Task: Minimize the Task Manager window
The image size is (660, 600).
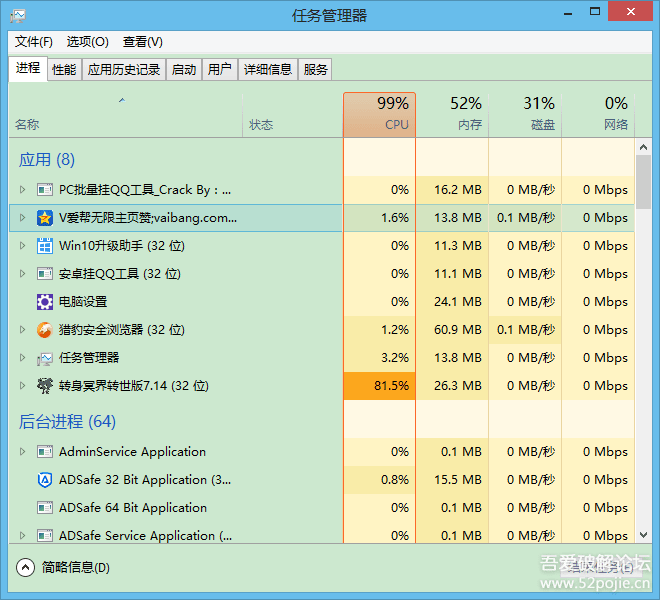Action: pyautogui.click(x=568, y=13)
